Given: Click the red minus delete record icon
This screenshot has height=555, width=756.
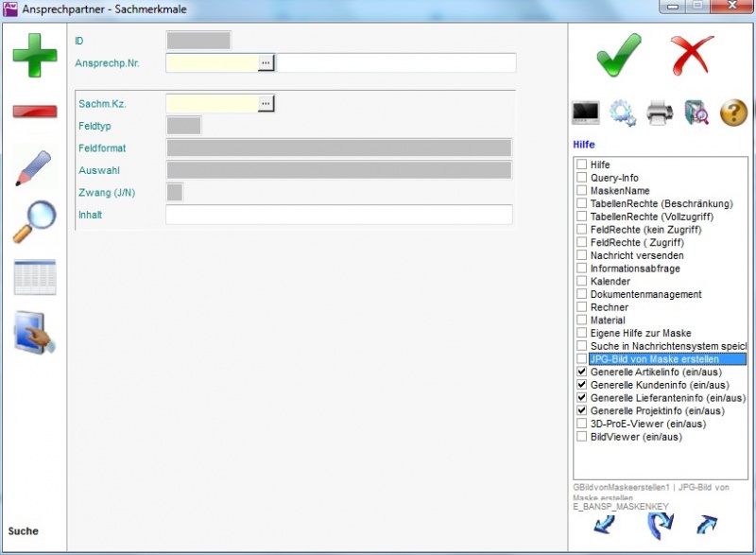Looking at the screenshot, I should click(x=34, y=112).
